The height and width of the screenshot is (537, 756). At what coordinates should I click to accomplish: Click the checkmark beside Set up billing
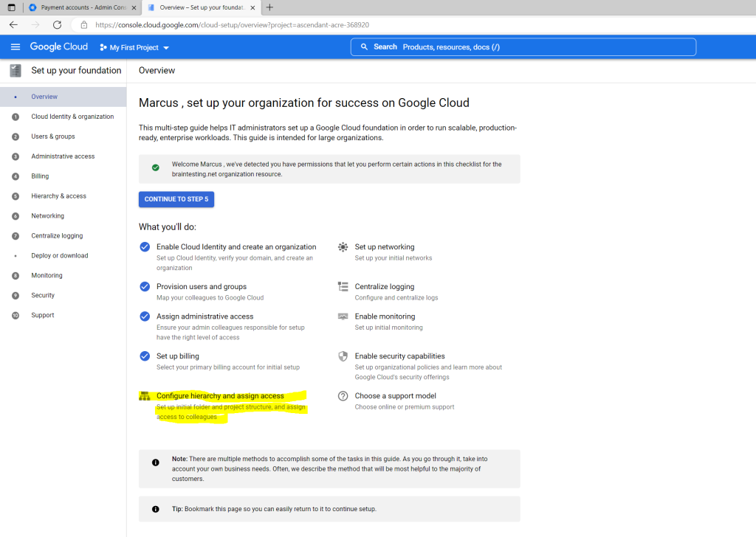pos(145,356)
